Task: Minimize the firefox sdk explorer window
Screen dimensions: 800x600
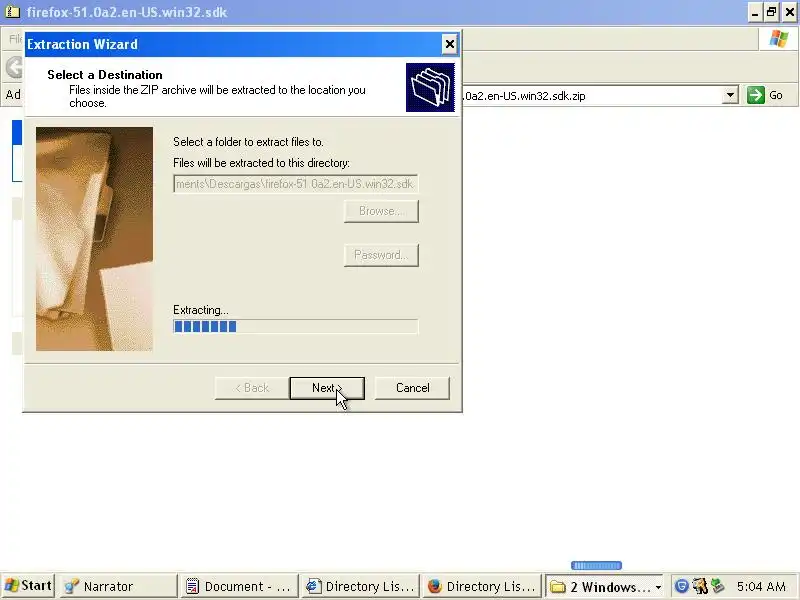Action: pos(755,13)
